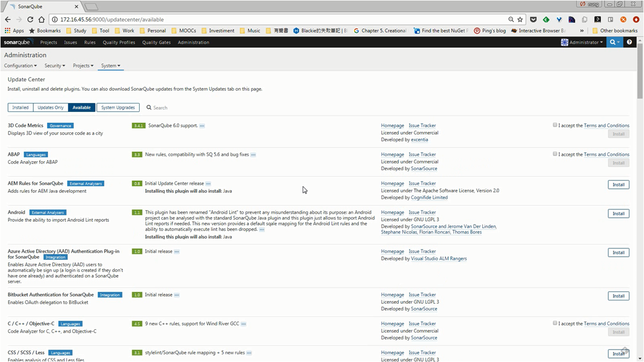Reload the SonarQube page
This screenshot has width=644, height=362.
coord(30,19)
